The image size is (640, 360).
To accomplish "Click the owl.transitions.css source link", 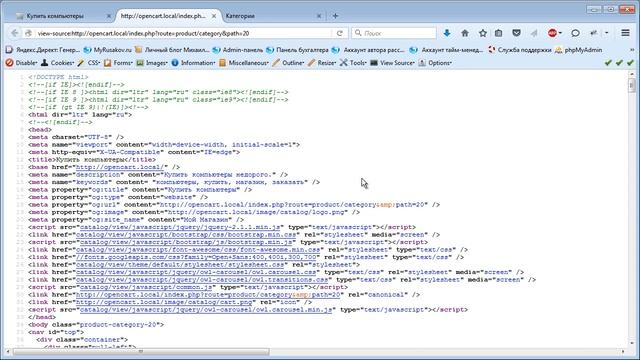I will (202, 280).
